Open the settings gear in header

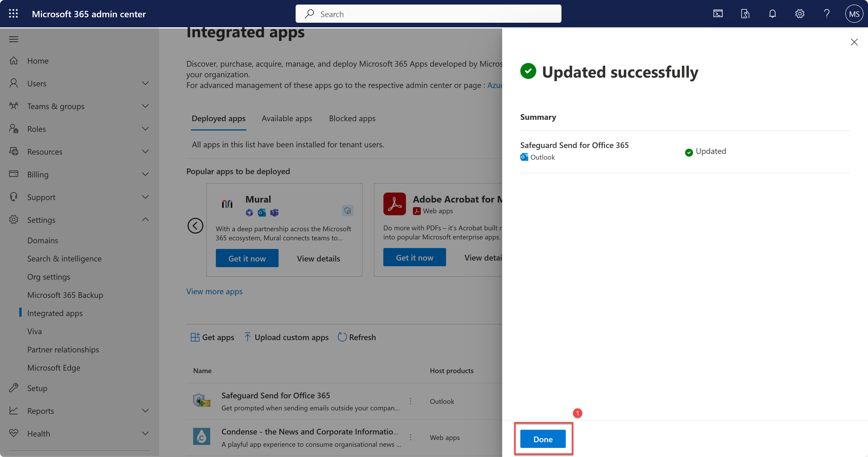[800, 14]
